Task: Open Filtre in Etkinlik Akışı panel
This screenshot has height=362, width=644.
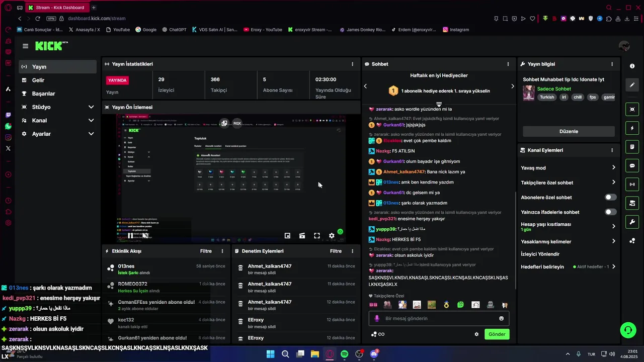Action: point(206,251)
